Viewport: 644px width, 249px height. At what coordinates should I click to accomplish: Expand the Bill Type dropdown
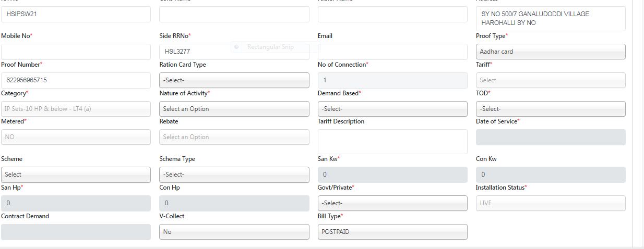392,232
